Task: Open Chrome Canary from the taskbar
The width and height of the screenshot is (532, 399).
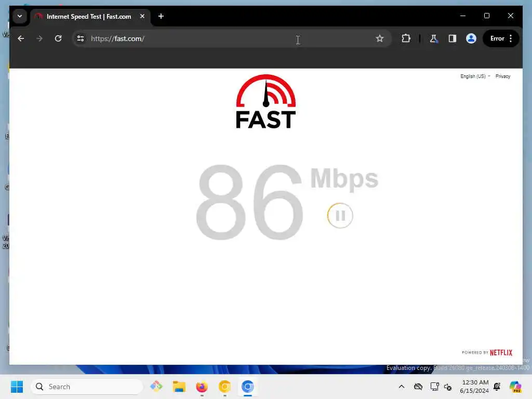Action: (x=224, y=387)
